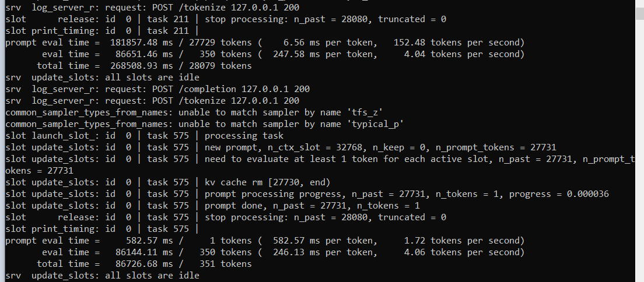644x282 pixels.
Task: Click the 1.72 tokens per second value
Action: [464, 241]
